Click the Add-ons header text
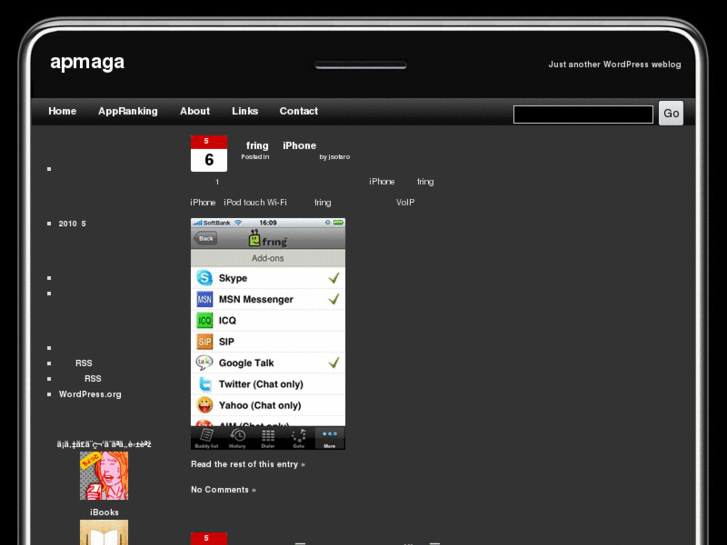Screen dimensions: 727x545 point(268,258)
